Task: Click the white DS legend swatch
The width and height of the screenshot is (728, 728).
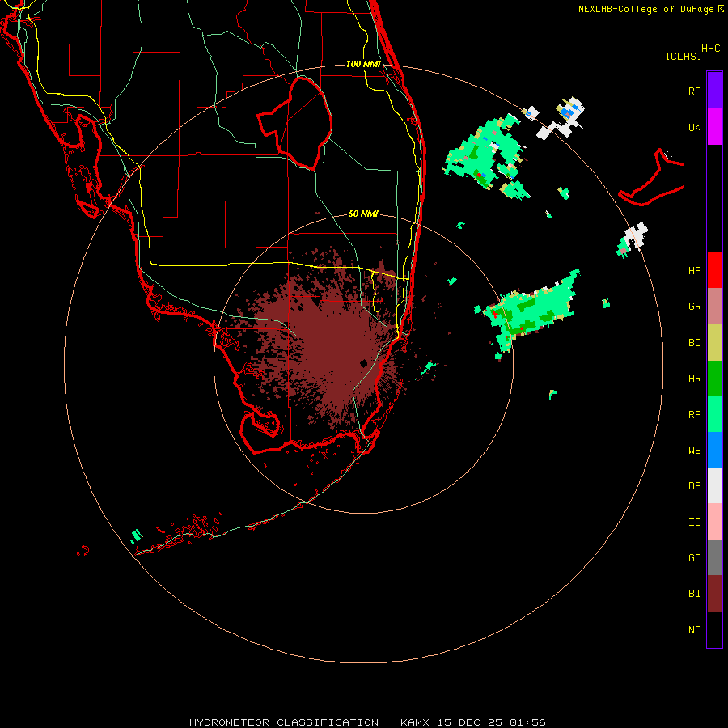Action: [714, 485]
